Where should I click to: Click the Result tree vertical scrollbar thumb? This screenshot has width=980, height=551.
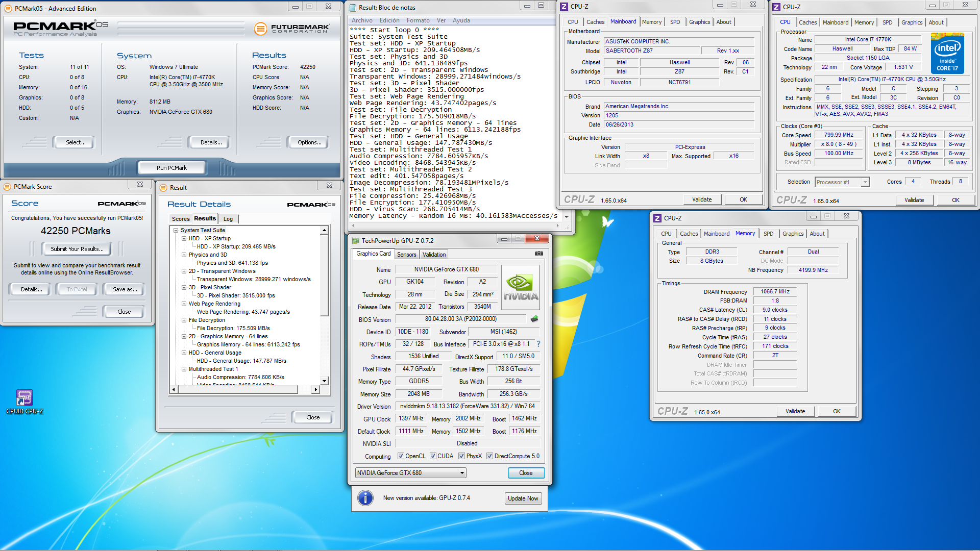(x=324, y=275)
